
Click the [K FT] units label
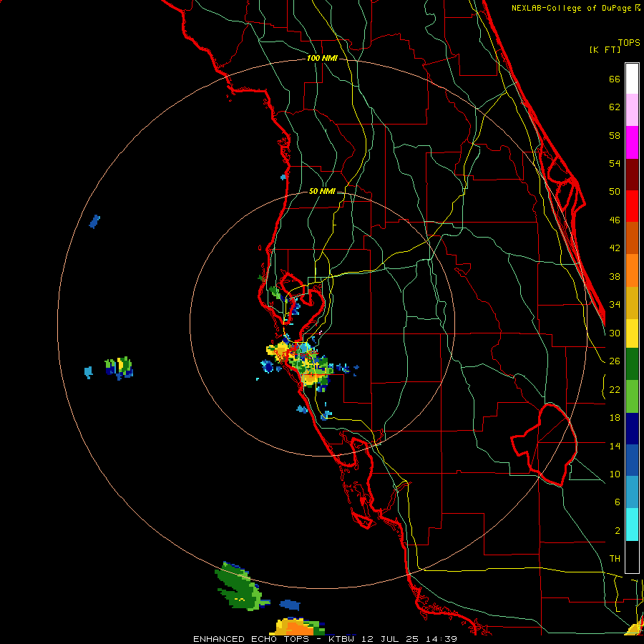[x=605, y=50]
